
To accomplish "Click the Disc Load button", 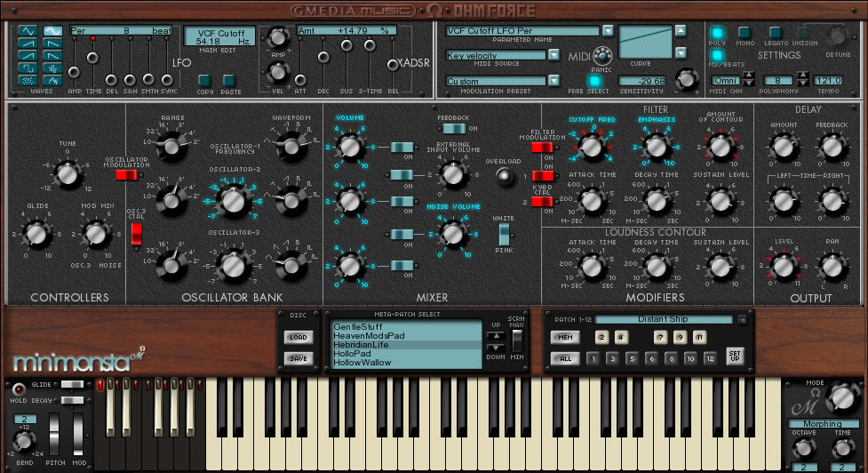I will click(299, 337).
